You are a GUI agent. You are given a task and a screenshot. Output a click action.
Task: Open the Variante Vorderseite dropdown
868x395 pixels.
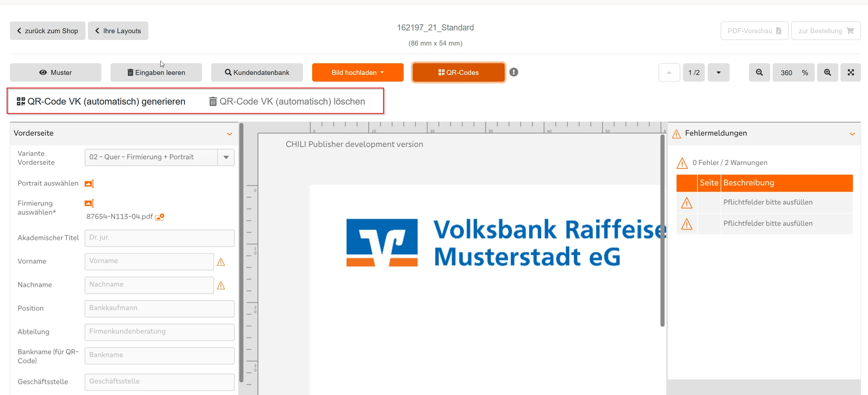226,157
